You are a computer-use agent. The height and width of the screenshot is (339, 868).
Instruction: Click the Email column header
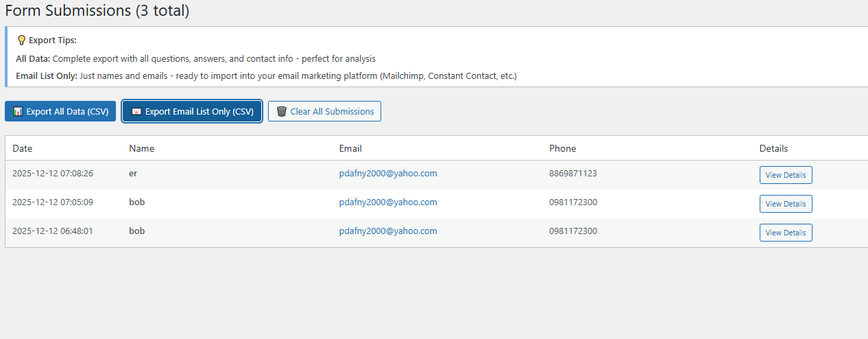click(350, 148)
